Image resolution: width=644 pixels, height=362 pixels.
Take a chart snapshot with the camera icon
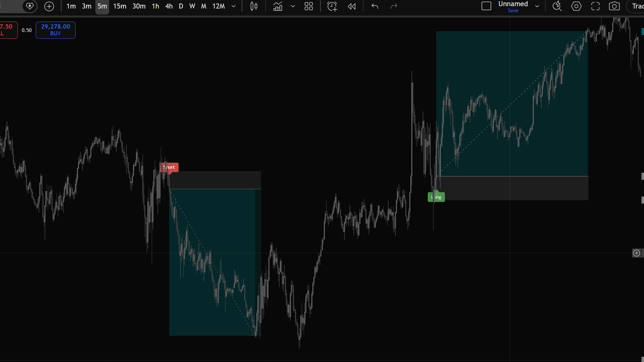pos(614,6)
